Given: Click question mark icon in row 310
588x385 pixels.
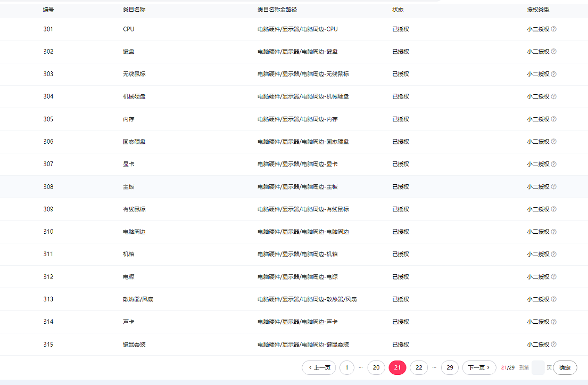Looking at the screenshot, I should [553, 232].
